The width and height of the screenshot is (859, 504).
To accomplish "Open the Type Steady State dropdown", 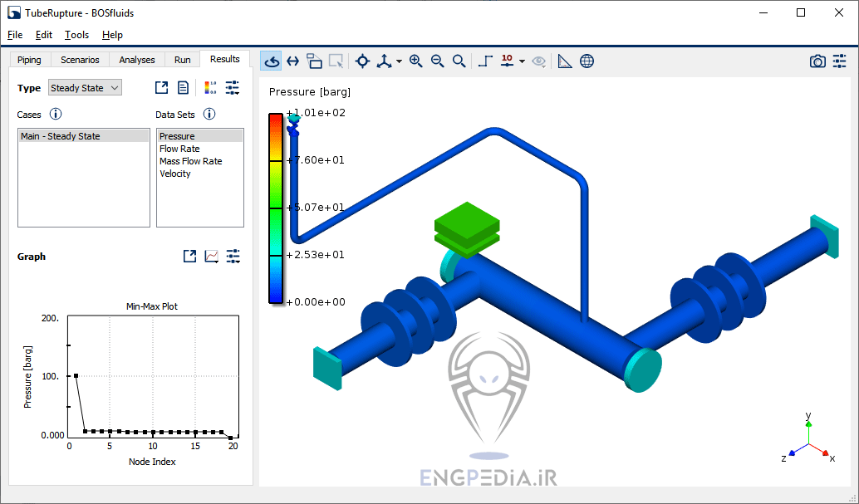I will pyautogui.click(x=85, y=88).
